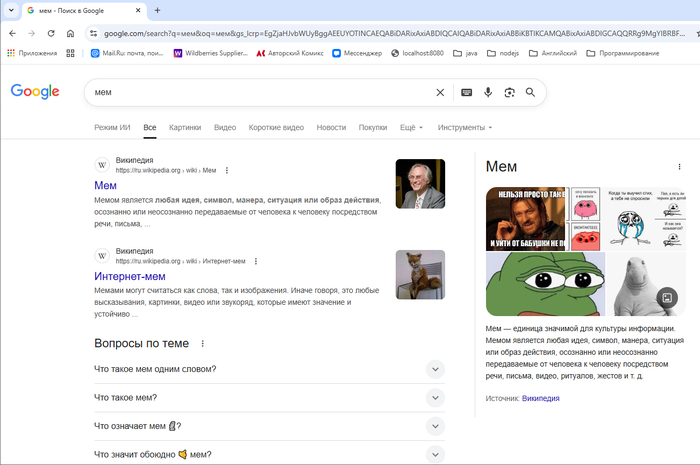This screenshot has height=465, width=700.
Task: Expand the Ещё dropdown
Action: tap(411, 128)
